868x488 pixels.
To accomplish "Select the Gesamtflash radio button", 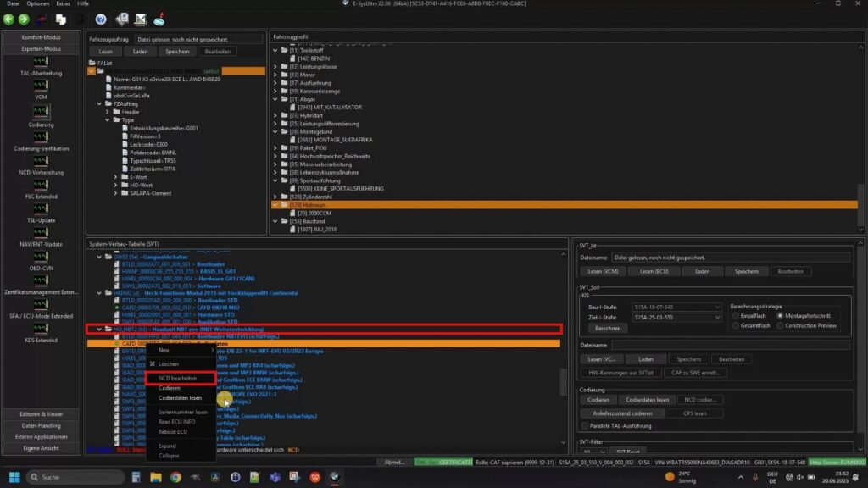I will click(x=736, y=324).
